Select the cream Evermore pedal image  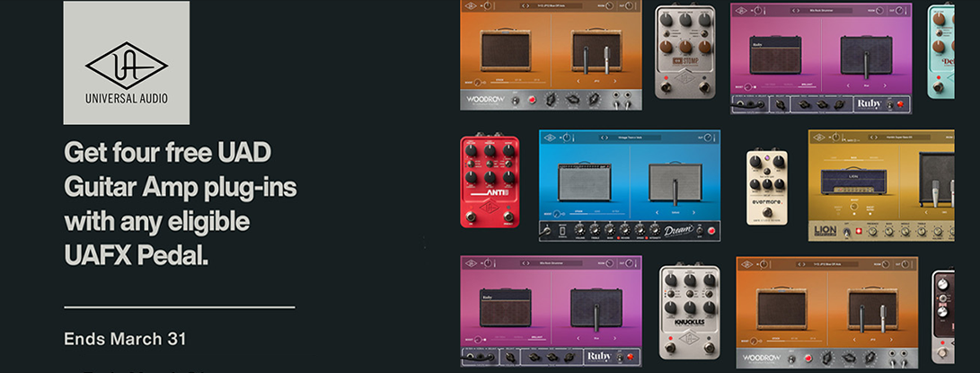click(767, 187)
